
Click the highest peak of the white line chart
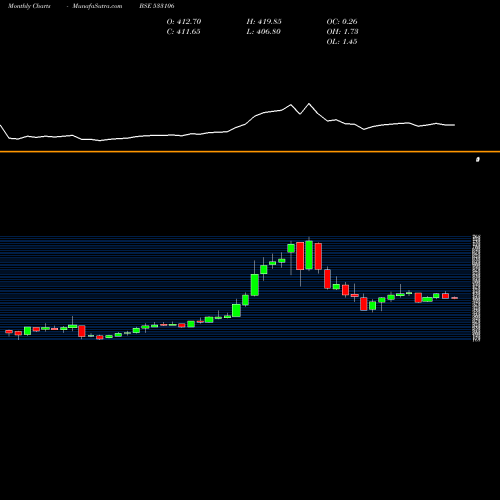point(309,104)
